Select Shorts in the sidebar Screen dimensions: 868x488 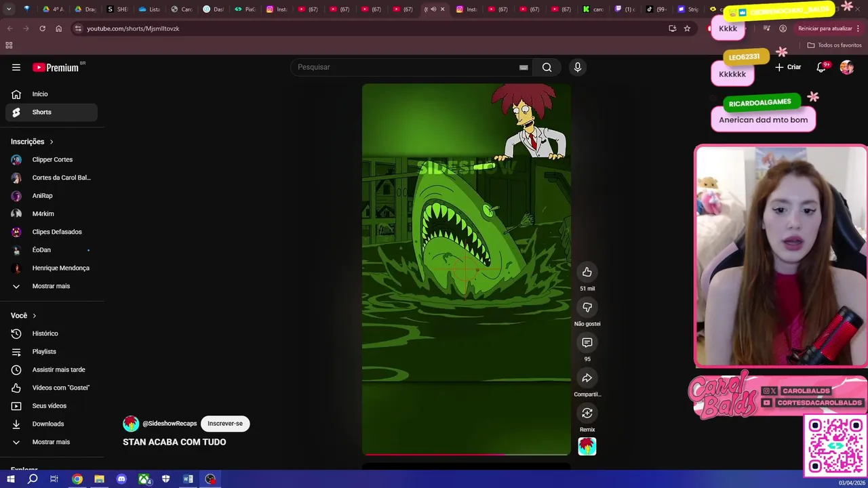[x=52, y=112]
